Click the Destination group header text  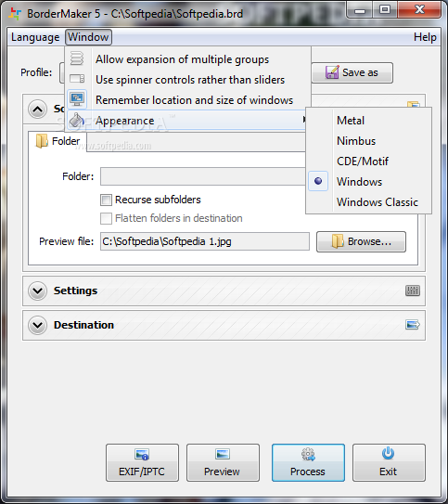coord(83,325)
